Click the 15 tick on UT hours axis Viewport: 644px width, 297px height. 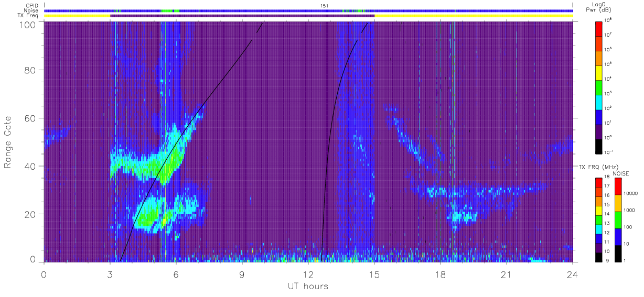(374, 274)
